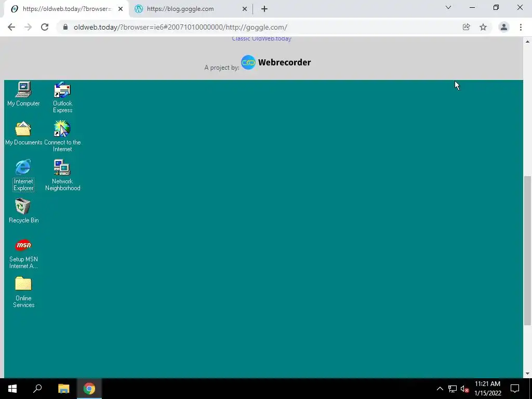The width and height of the screenshot is (532, 399).
Task: Click the scrollbar down arrow
Action: (527, 374)
